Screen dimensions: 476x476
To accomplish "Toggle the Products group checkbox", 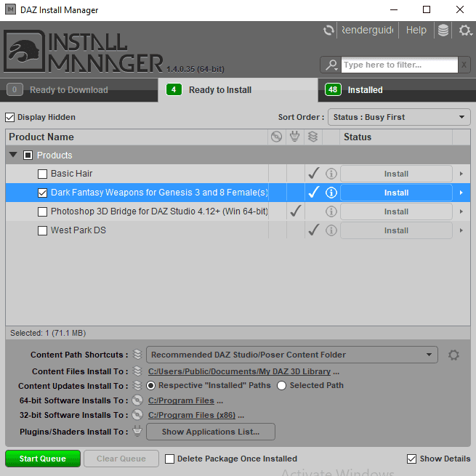I will (28, 155).
